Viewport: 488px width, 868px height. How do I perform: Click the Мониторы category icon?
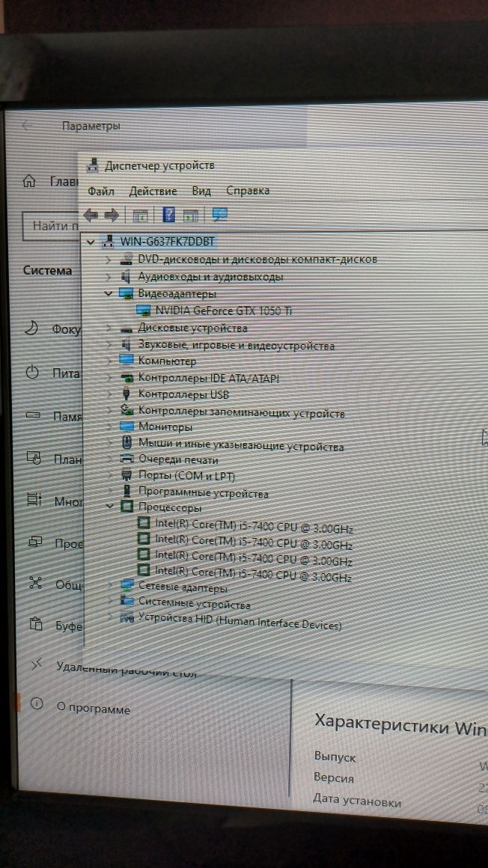coord(127,427)
